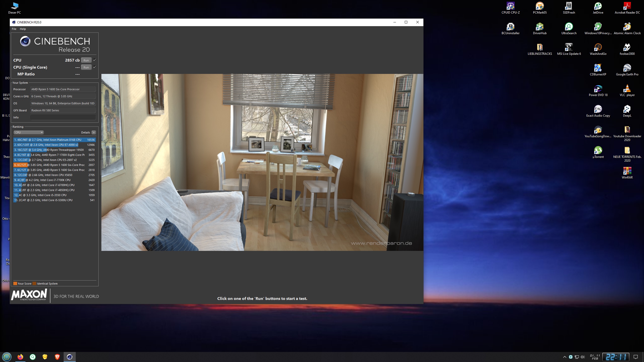This screenshot has width=644, height=362.
Task: Toggle the CPU test checkmark
Action: [95, 60]
